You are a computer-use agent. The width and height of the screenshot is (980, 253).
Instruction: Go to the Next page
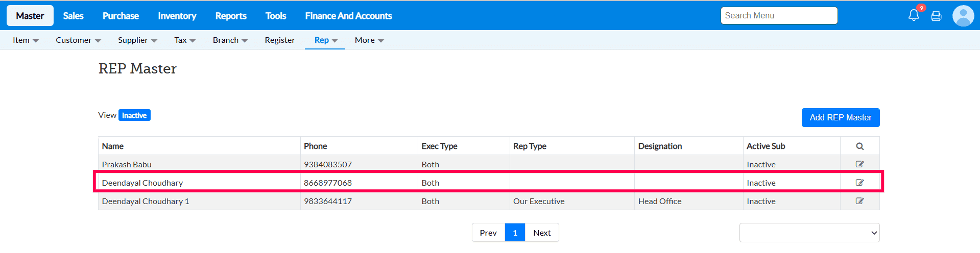pyautogui.click(x=542, y=233)
